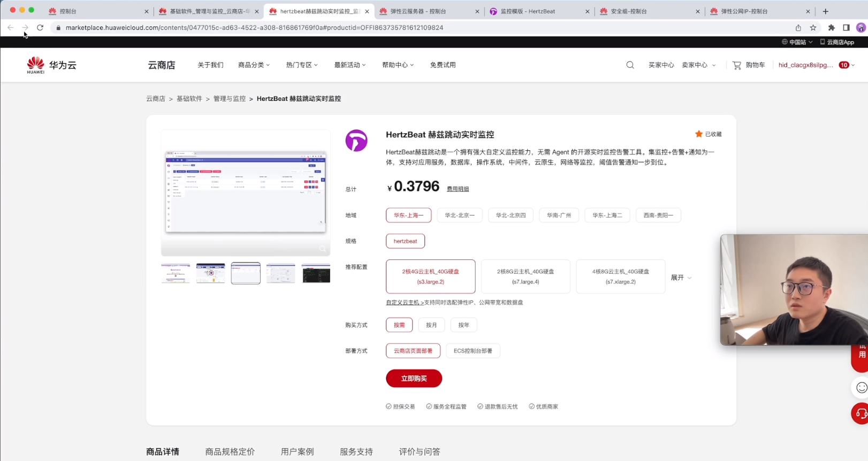868x461 pixels.
Task: Close the 控制台 browser tab
Action: pos(146,11)
